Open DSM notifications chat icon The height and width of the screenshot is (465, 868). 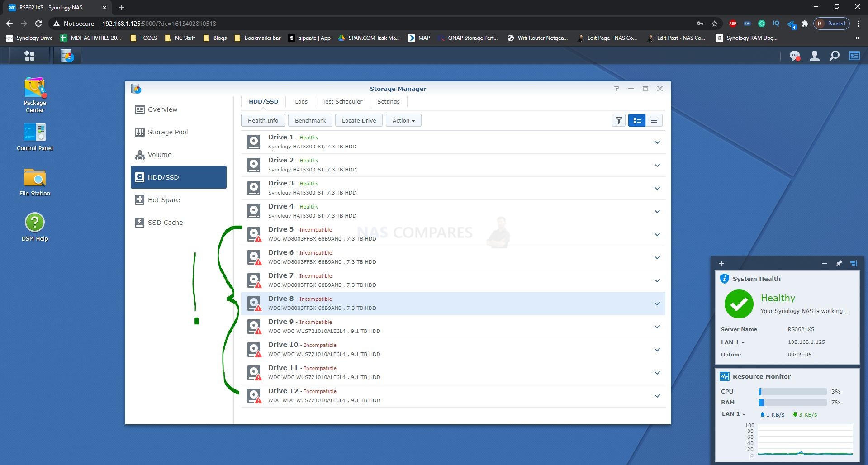click(x=795, y=56)
